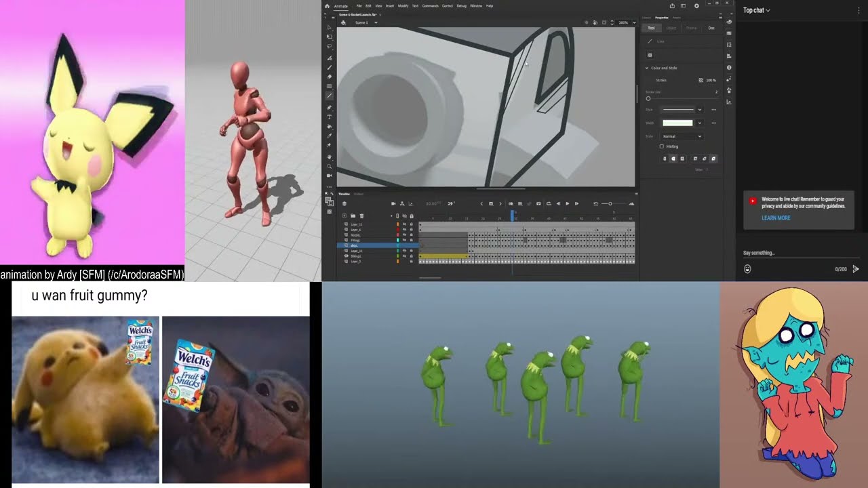Click the add camera icon in timeline
868x488 pixels.
tap(393, 204)
